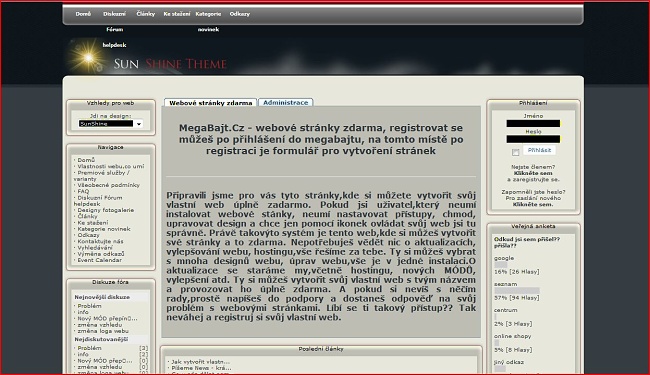Click the google poll result 16% [26 Hlasy]

pyautogui.click(x=517, y=272)
